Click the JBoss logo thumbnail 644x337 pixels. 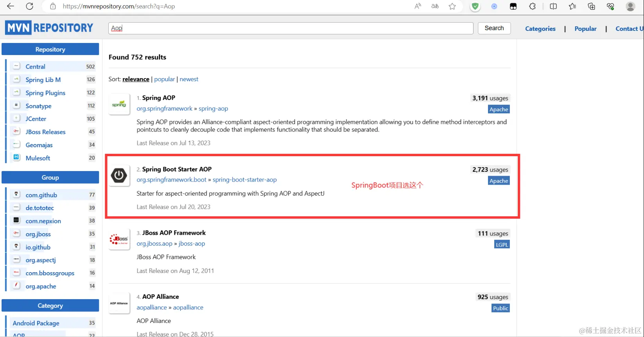coord(119,239)
